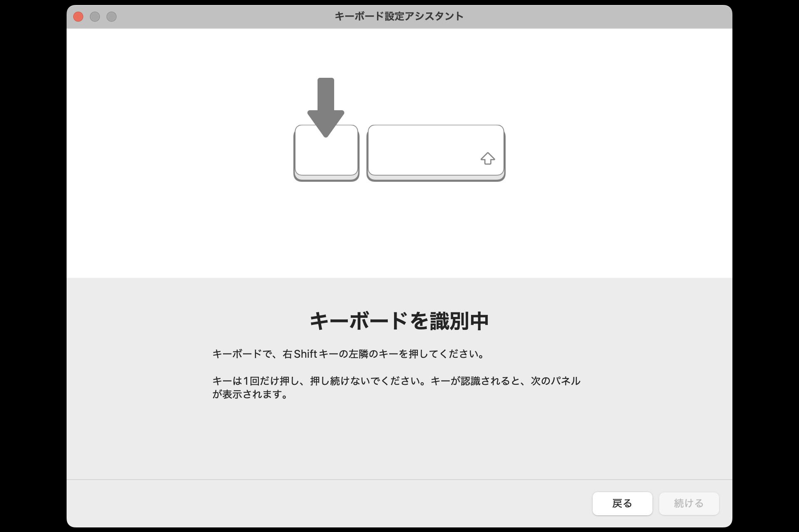Click the gap between the two key illustrations
This screenshot has height=532, width=799.
(363, 153)
